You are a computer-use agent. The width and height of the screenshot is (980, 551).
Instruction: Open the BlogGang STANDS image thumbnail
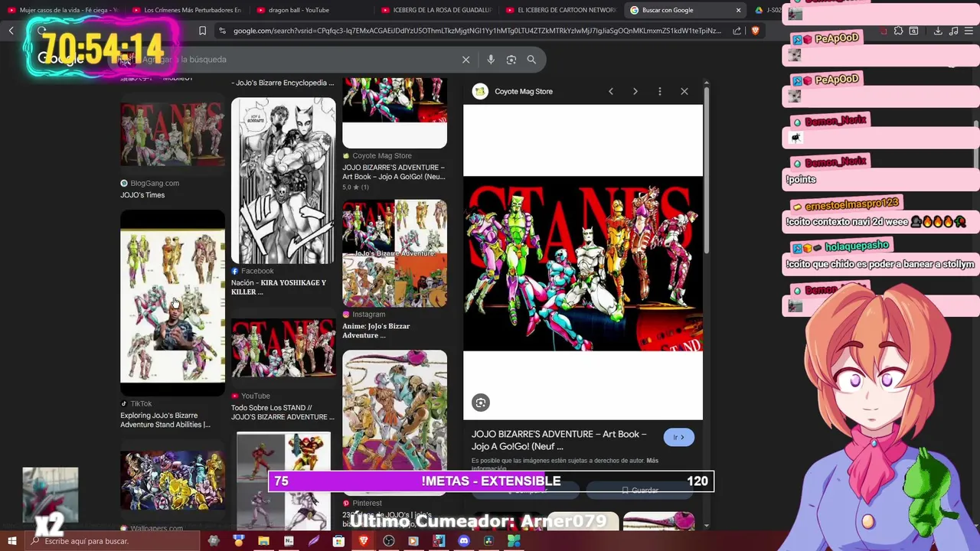pyautogui.click(x=172, y=135)
